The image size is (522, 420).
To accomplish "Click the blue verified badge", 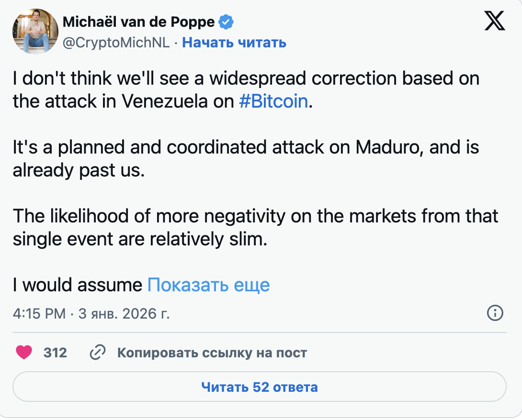I will pyautogui.click(x=226, y=22).
